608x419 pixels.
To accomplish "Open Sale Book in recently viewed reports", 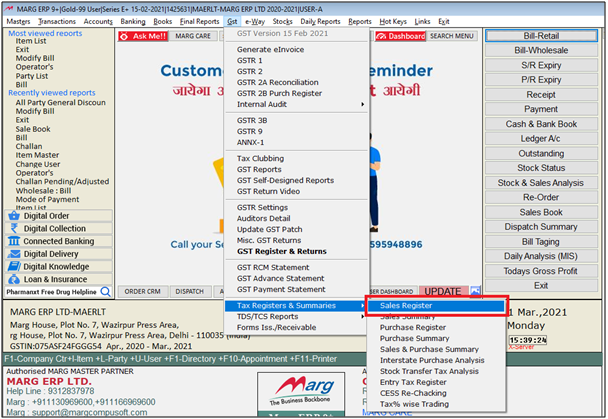I will (x=33, y=129).
